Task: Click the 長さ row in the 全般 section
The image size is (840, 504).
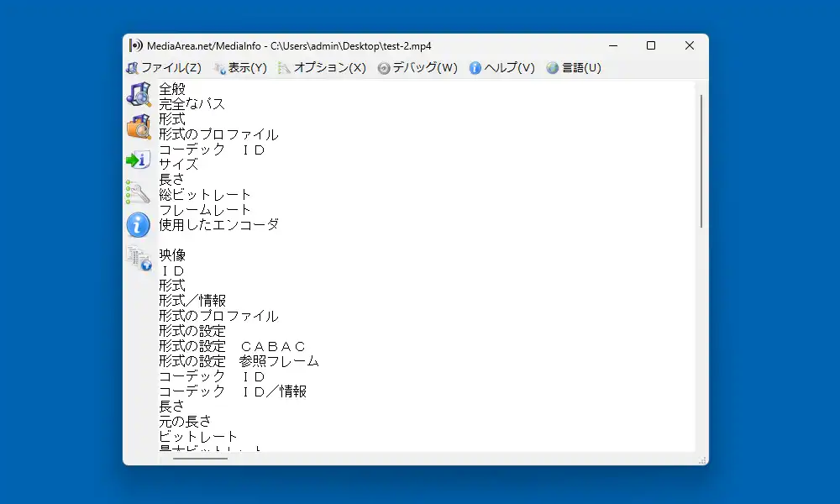Action: 172,180
